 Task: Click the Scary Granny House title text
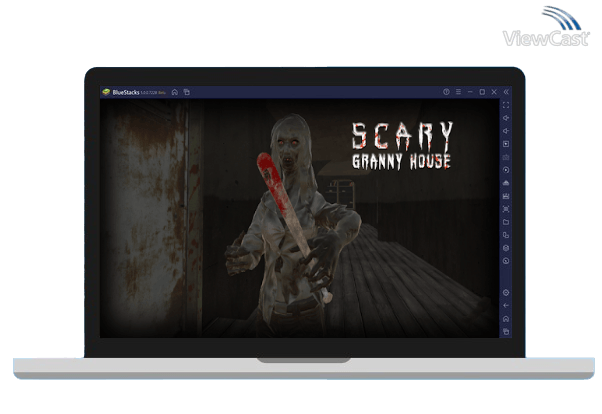(402, 146)
